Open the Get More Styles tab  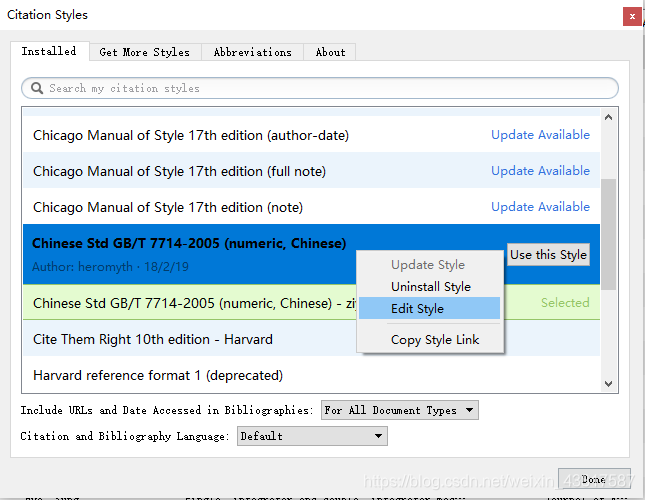point(145,52)
